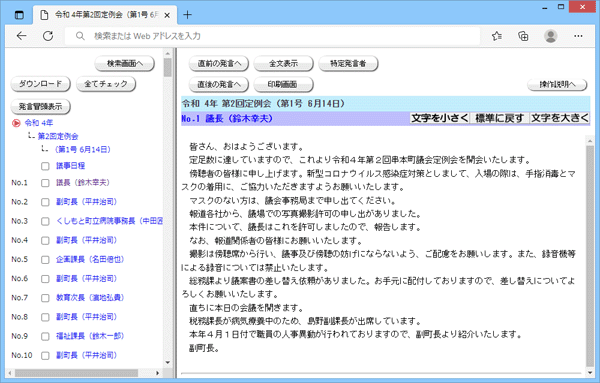The image size is (600, 383).
Task: Open the favorites star icon
Action: tap(497, 36)
